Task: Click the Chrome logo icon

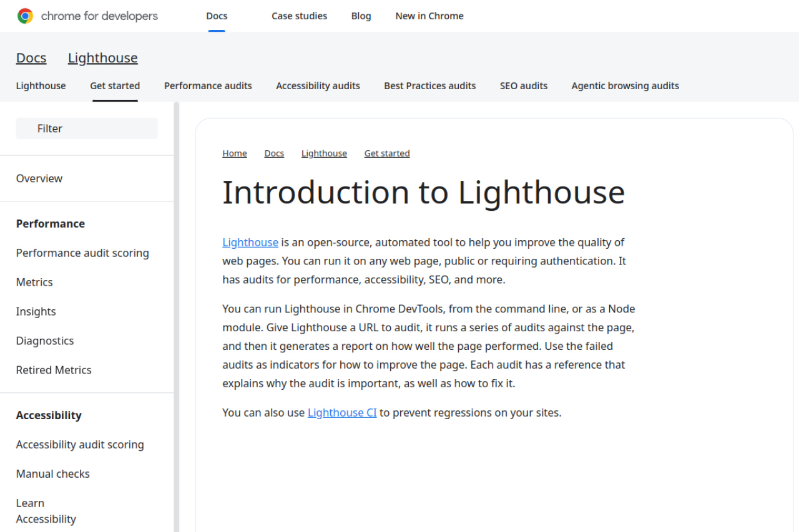Action: (25, 16)
